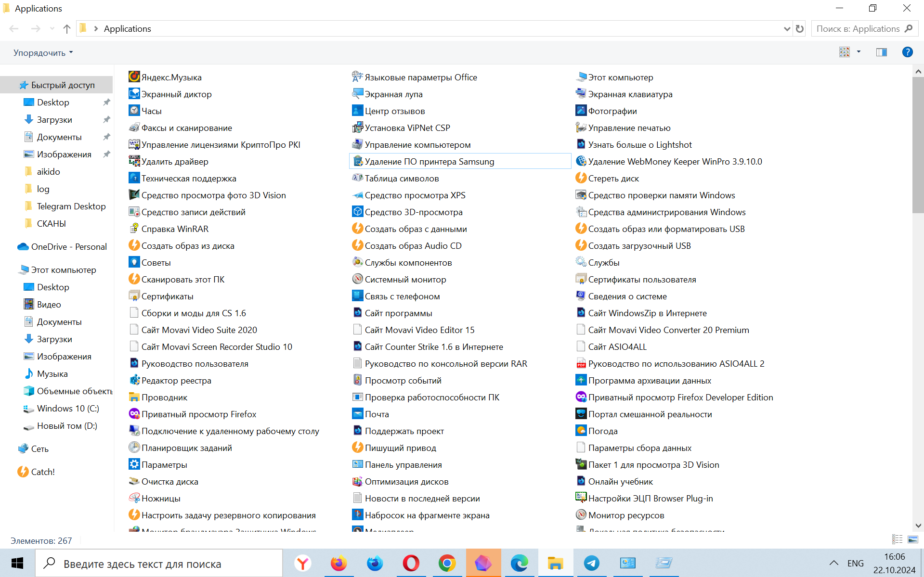This screenshot has height=577, width=924.
Task: Click the taskbar search field
Action: click(x=159, y=563)
